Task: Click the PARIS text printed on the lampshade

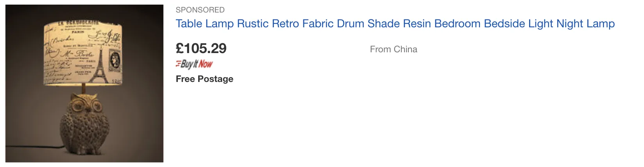Action: pyautogui.click(x=78, y=32)
